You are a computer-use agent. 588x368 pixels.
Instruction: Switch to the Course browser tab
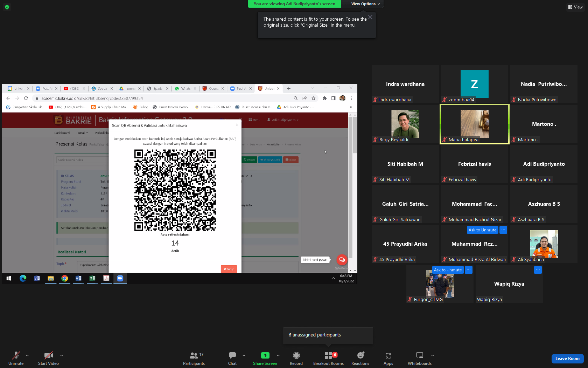tap(213, 89)
